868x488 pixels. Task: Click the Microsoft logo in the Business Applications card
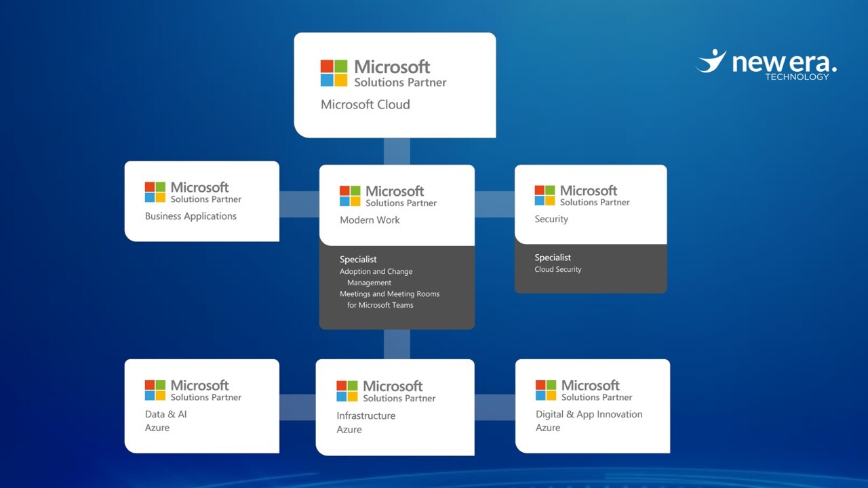(155, 192)
